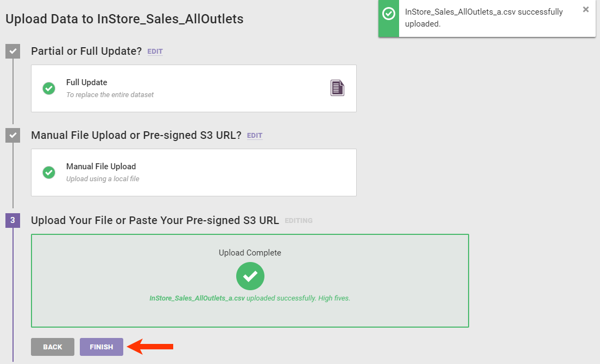Expand the "Partial or Full Update?" section heading
The height and width of the screenshot is (364, 600).
click(86, 52)
